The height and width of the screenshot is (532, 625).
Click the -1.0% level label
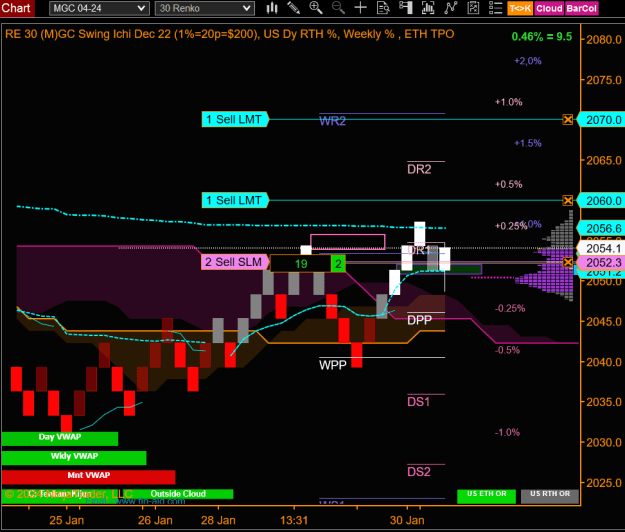[x=507, y=432]
